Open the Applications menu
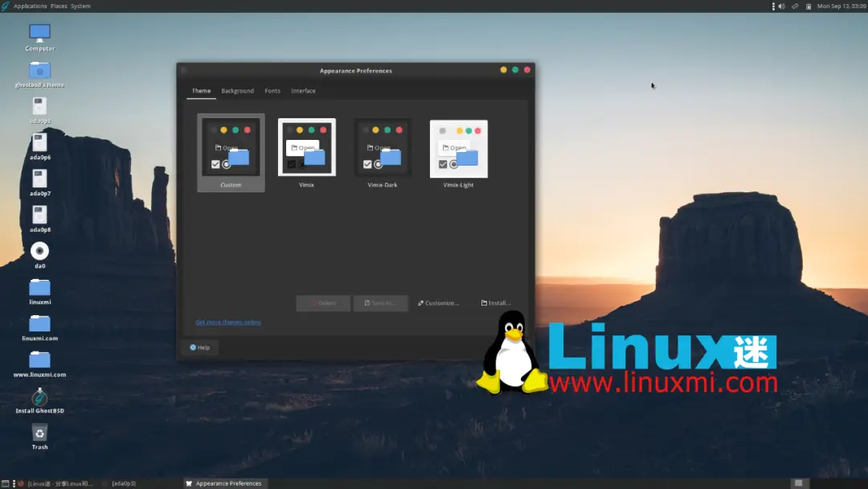Screen dimensions: 868x489 [x=30, y=6]
